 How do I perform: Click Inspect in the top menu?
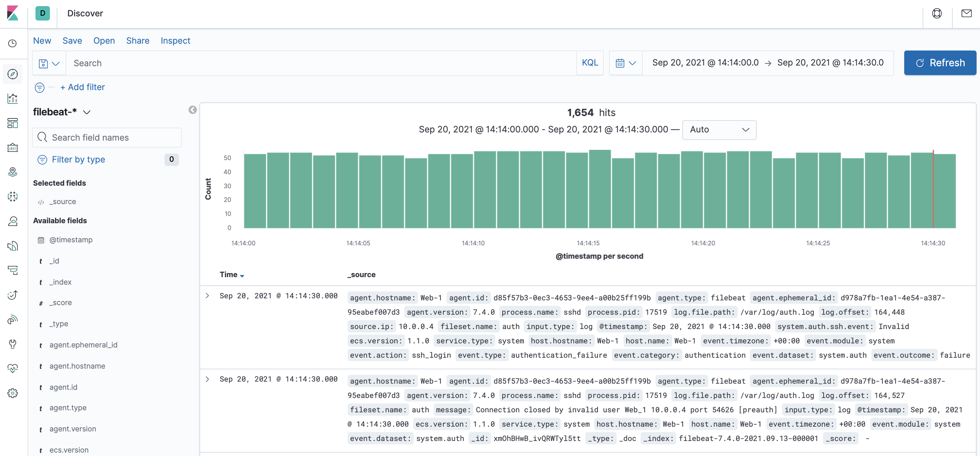[x=175, y=41]
